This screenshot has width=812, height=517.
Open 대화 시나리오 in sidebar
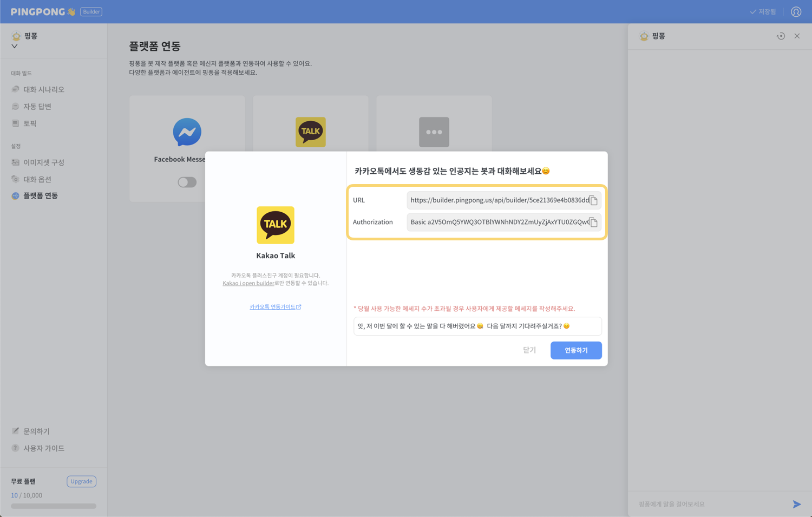tap(43, 89)
